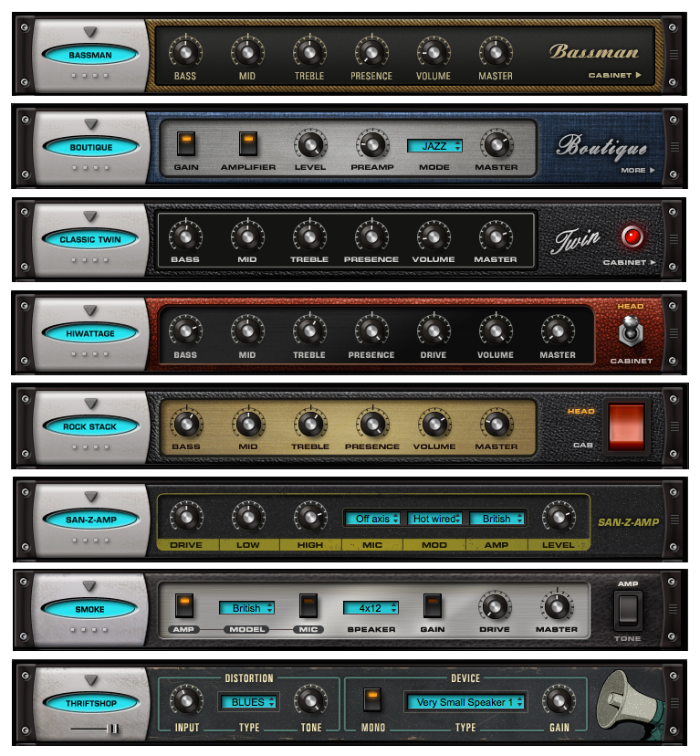700x756 pixels.
Task: Click the Boutique LEVEL knob
Action: click(310, 143)
